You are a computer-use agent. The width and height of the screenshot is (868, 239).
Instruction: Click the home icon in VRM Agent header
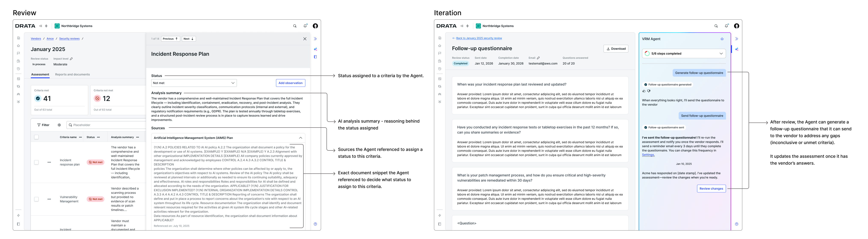coord(722,39)
